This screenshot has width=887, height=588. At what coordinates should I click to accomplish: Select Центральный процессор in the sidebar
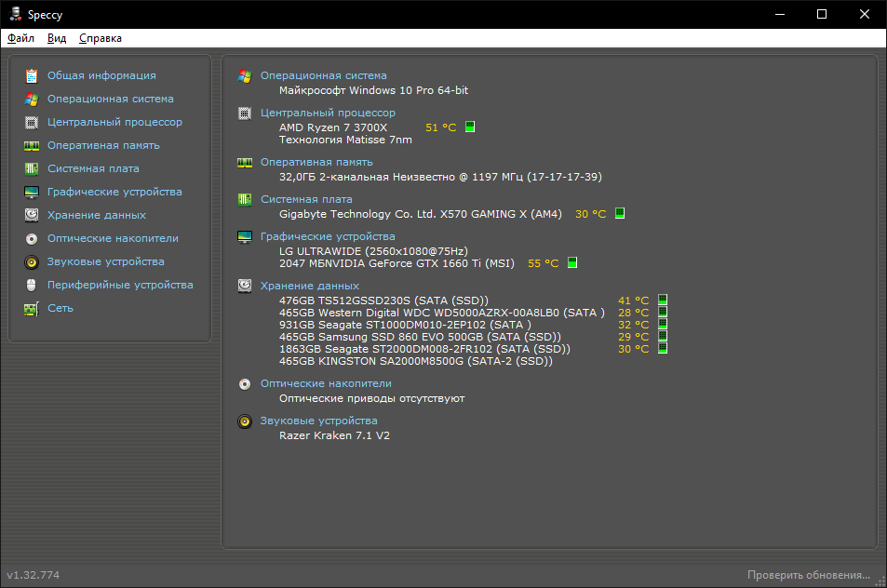[114, 122]
